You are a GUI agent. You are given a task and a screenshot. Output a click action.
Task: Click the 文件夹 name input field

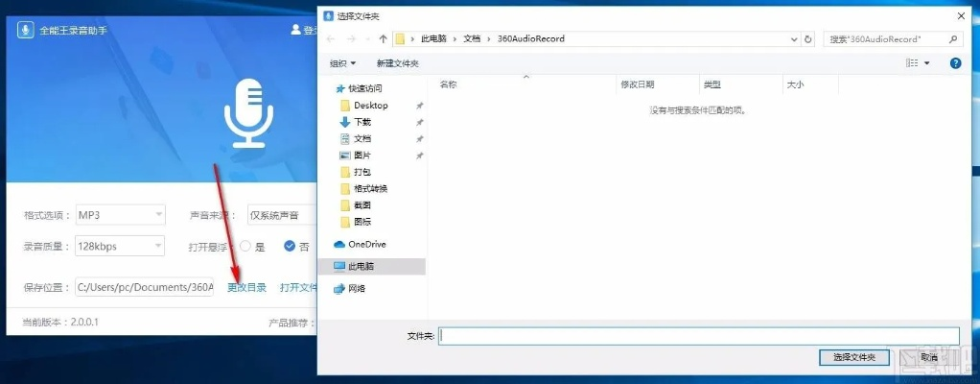tap(699, 336)
